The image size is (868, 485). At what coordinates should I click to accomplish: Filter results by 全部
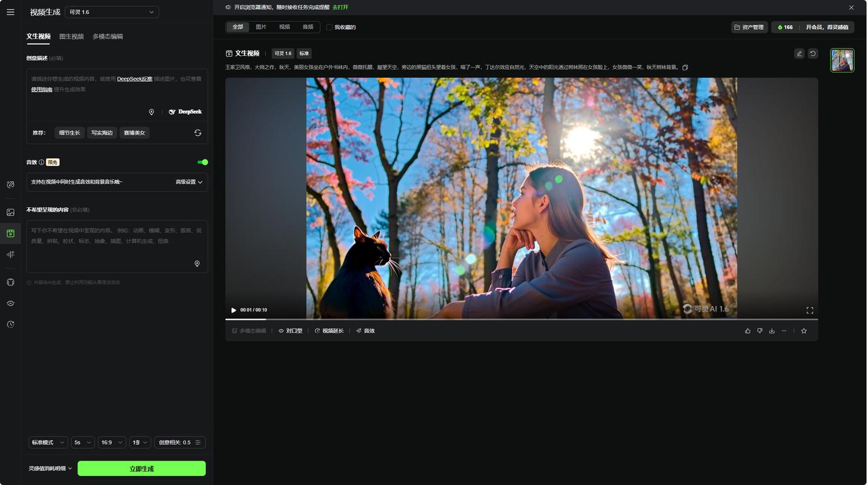237,27
